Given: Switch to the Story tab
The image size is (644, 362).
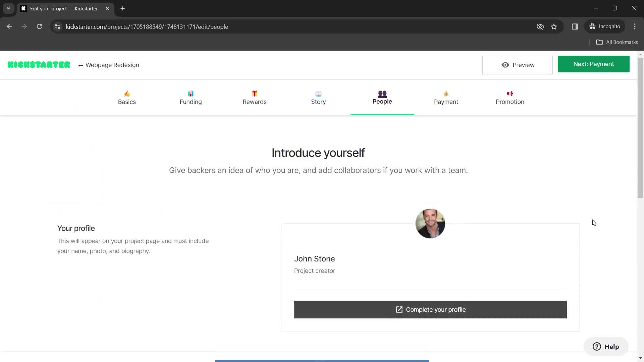Looking at the screenshot, I should click(x=318, y=97).
